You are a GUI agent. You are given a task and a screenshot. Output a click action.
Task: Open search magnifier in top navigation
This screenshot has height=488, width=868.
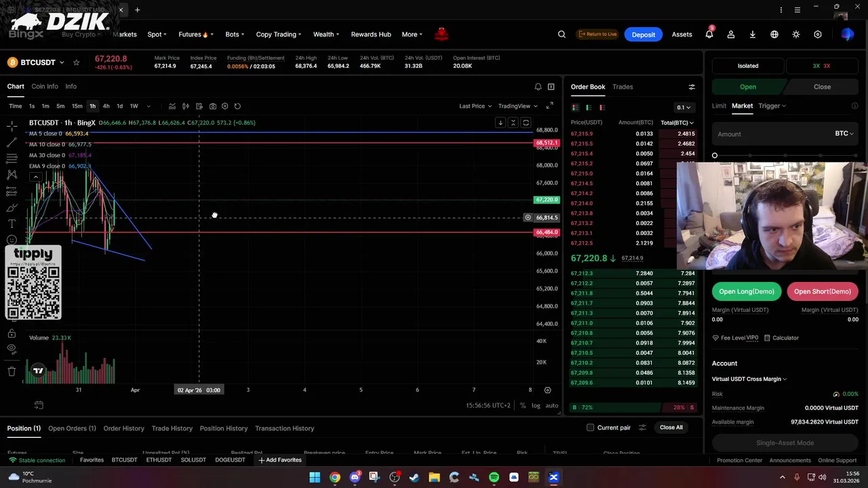pos(561,35)
